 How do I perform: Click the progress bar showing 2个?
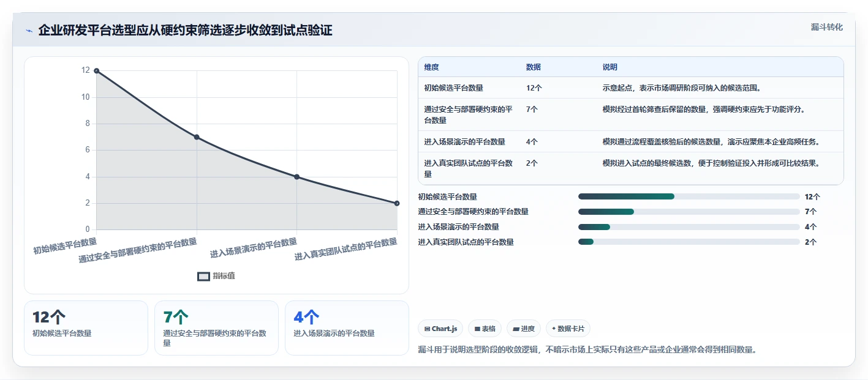pyautogui.click(x=689, y=242)
